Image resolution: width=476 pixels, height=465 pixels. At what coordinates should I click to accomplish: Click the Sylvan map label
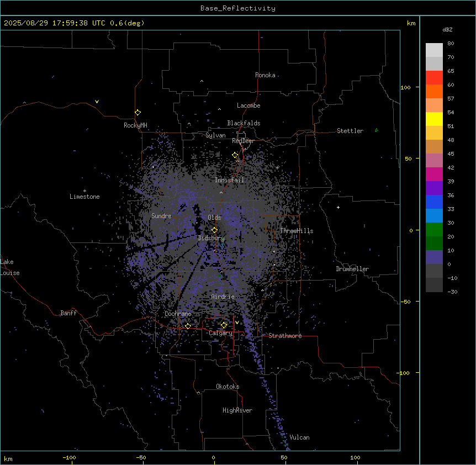[215, 135]
